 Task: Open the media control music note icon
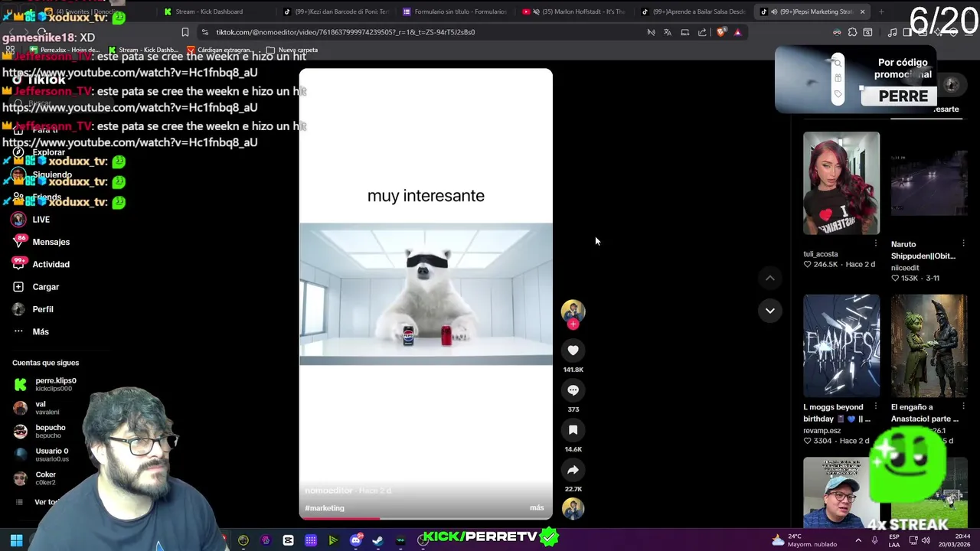pyautogui.click(x=892, y=32)
